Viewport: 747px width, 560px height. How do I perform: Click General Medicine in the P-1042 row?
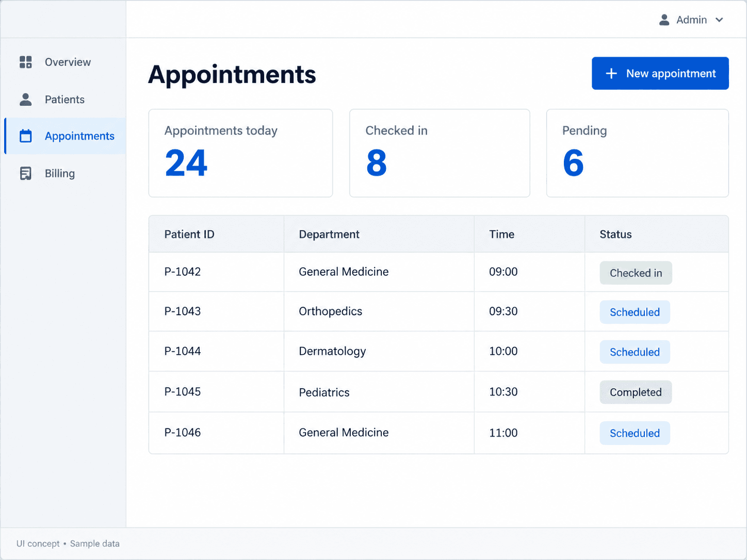coord(344,272)
